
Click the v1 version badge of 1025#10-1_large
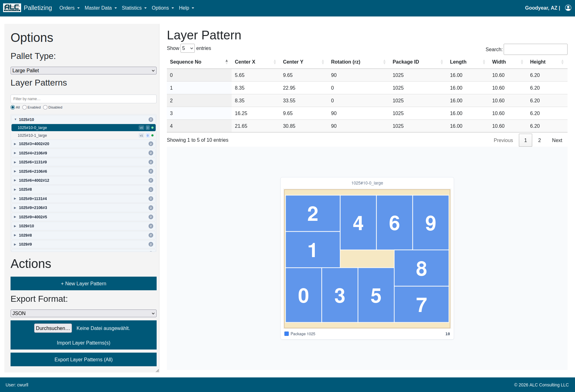(141, 136)
